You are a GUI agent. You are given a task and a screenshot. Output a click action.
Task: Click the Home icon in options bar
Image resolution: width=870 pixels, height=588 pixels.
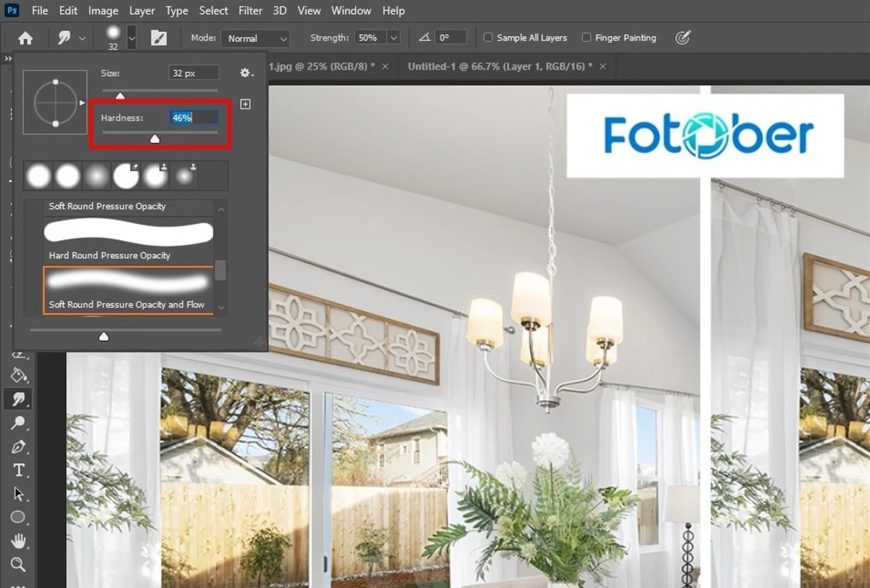click(x=25, y=38)
